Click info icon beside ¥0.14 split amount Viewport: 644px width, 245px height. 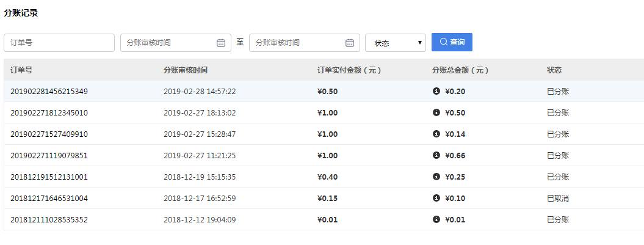pos(436,134)
